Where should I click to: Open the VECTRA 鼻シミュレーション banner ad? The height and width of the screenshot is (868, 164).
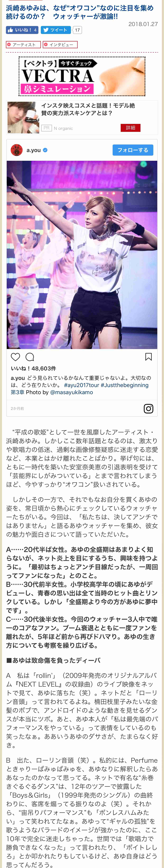point(82,76)
